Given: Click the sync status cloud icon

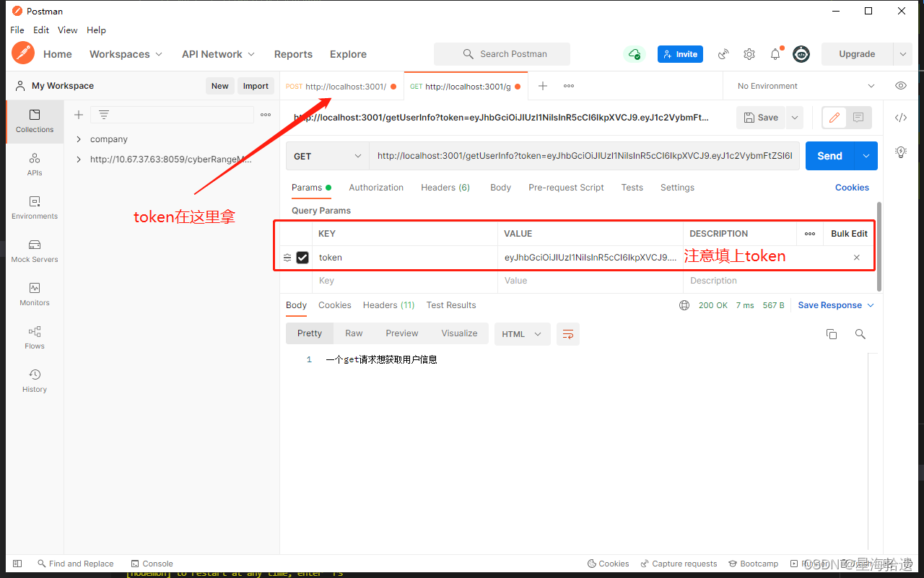Looking at the screenshot, I should 634,54.
